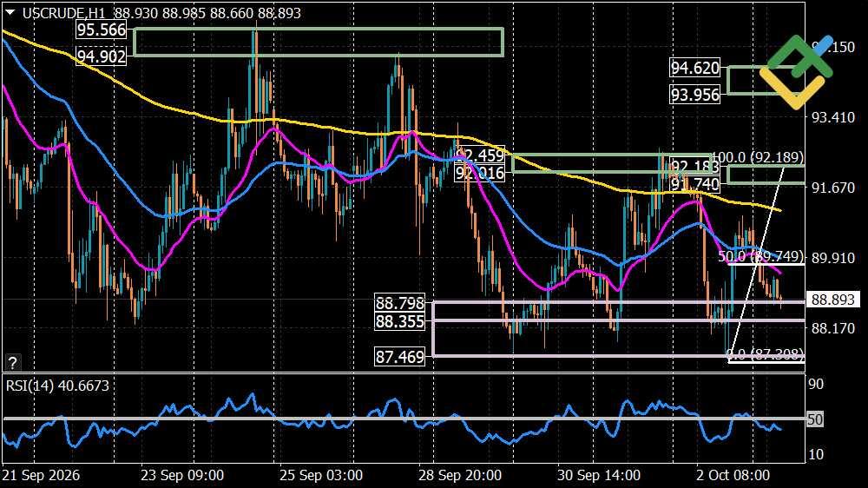Image resolution: width=868 pixels, height=488 pixels.
Task: Click the 2 Oct 08:00 time label
Action: pos(733,475)
